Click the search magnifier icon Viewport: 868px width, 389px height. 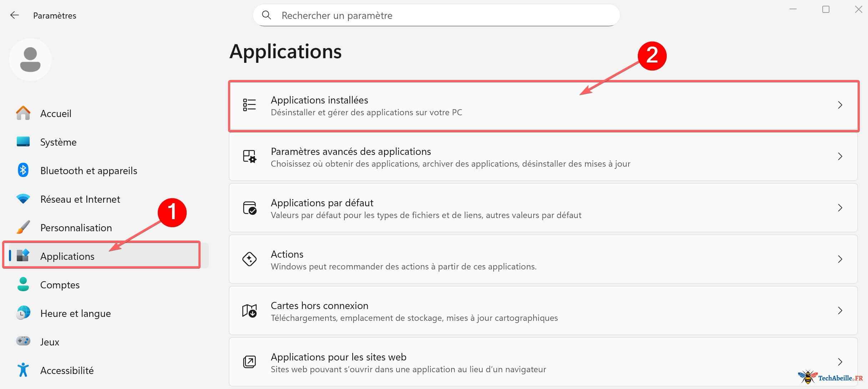tap(267, 15)
